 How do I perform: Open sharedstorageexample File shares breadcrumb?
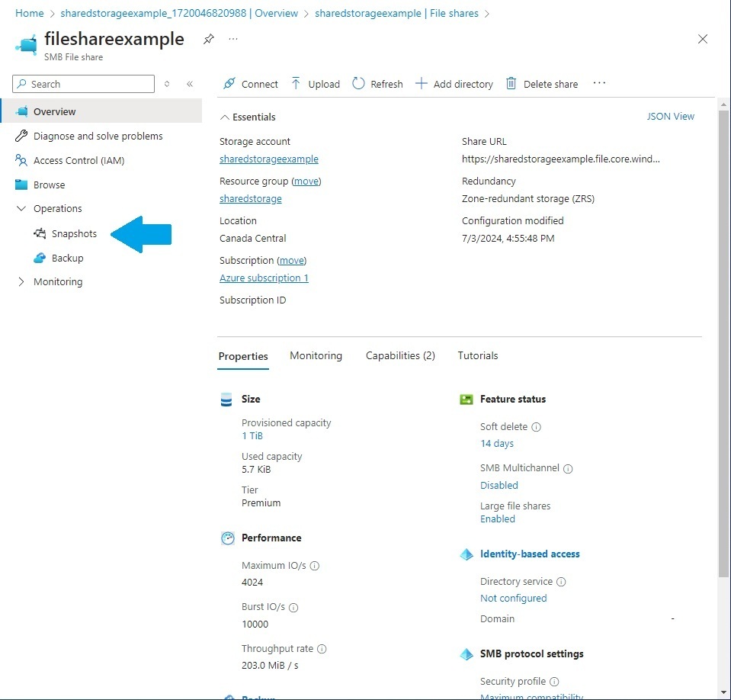[396, 13]
